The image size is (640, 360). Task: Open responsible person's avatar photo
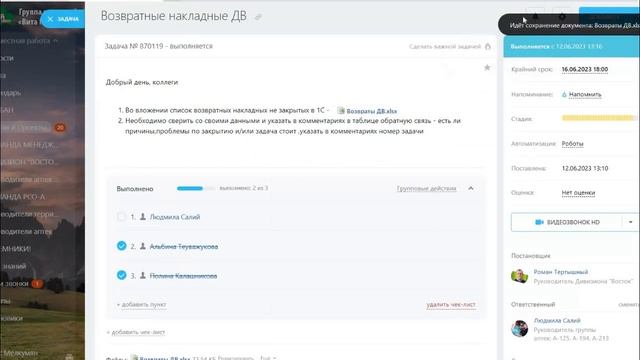tap(520, 328)
